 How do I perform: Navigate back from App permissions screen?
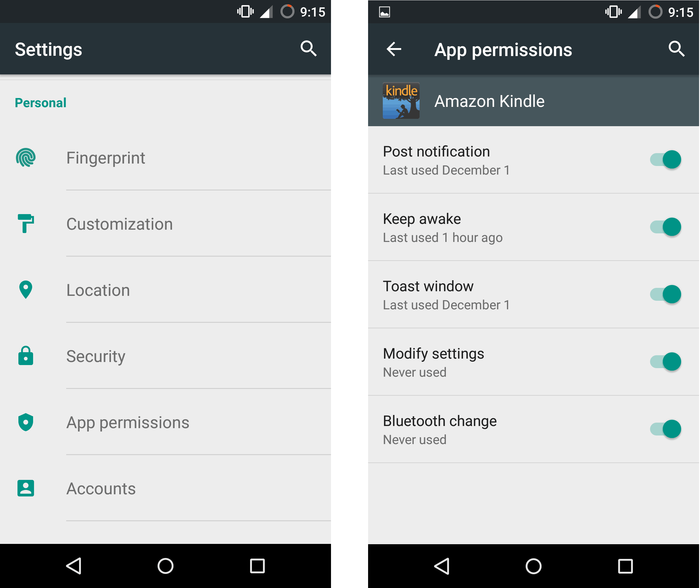point(392,50)
